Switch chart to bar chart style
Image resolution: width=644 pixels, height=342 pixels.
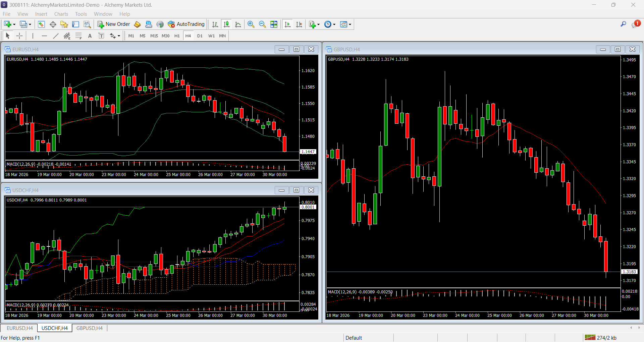215,24
